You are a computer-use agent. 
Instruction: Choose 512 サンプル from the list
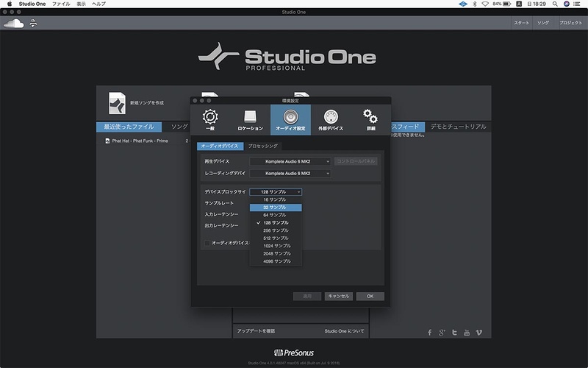click(276, 238)
